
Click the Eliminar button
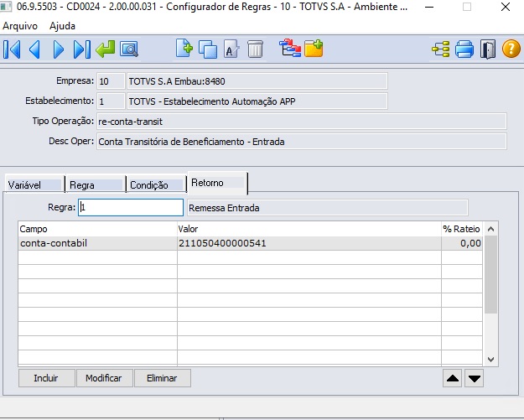coord(163,378)
